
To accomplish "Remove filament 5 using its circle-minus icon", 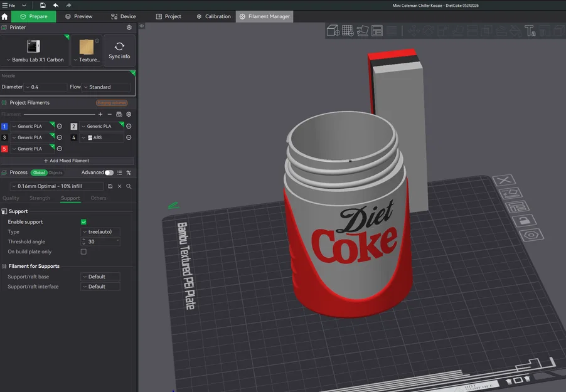I will tap(60, 149).
